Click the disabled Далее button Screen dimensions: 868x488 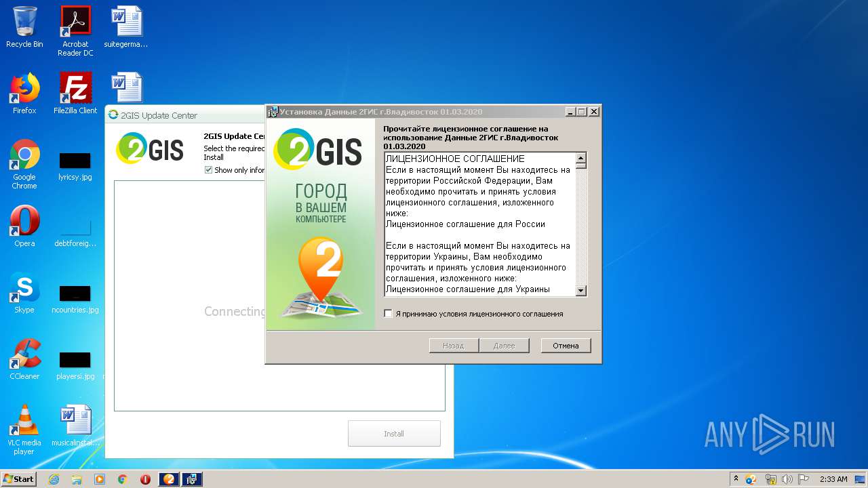(x=504, y=346)
